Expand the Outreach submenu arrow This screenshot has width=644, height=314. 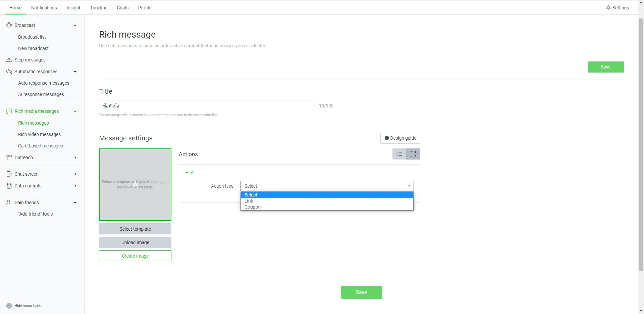75,158
